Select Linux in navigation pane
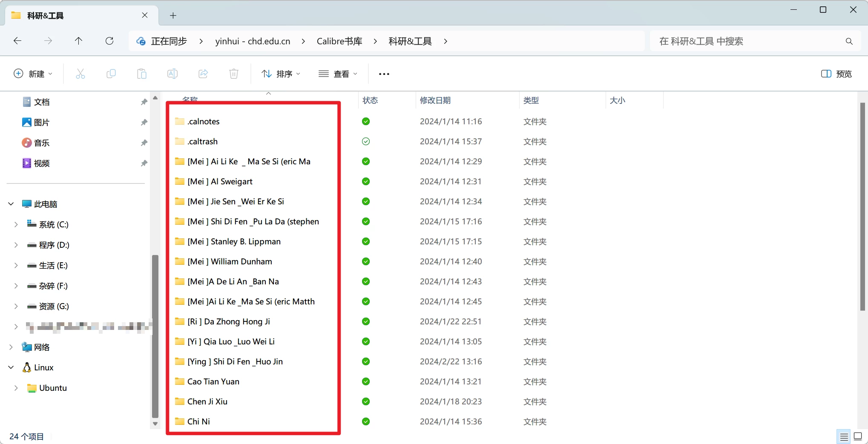Viewport: 868px width, 444px height. [43, 368]
